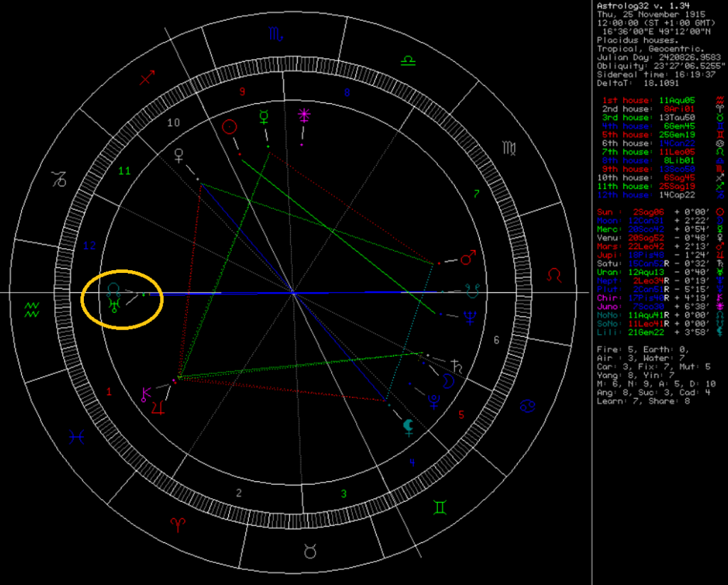Click the teal Lilith black moon glyph
Image resolution: width=728 pixels, height=585 pixels.
(408, 426)
